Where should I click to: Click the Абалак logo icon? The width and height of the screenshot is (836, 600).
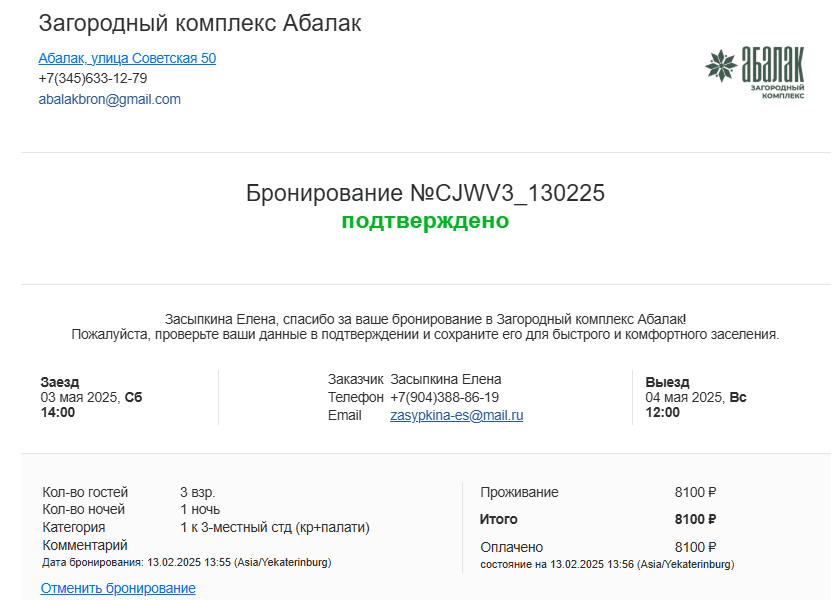[754, 71]
